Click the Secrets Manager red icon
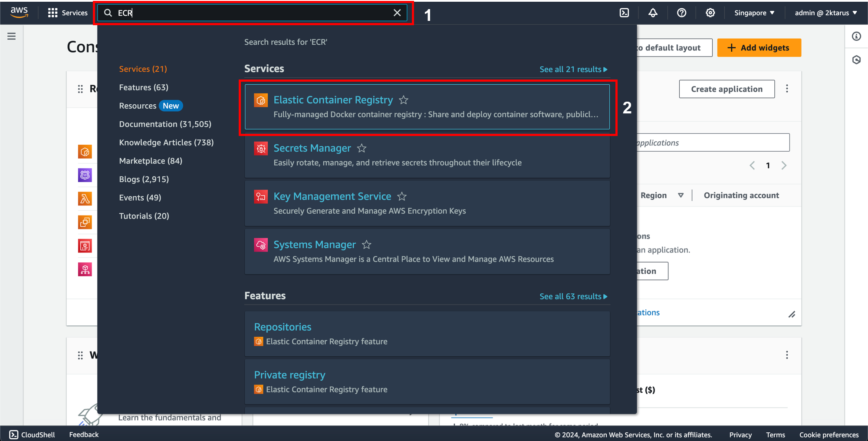868x441 pixels. 261,149
